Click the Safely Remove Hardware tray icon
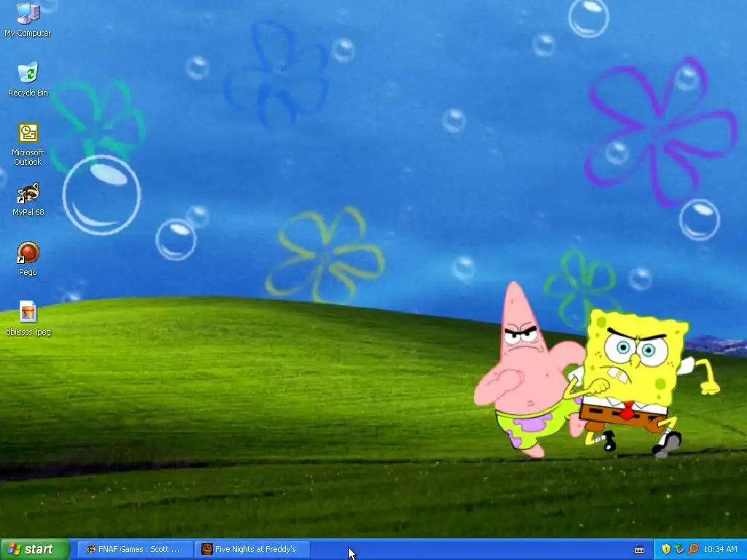 [x=679, y=549]
